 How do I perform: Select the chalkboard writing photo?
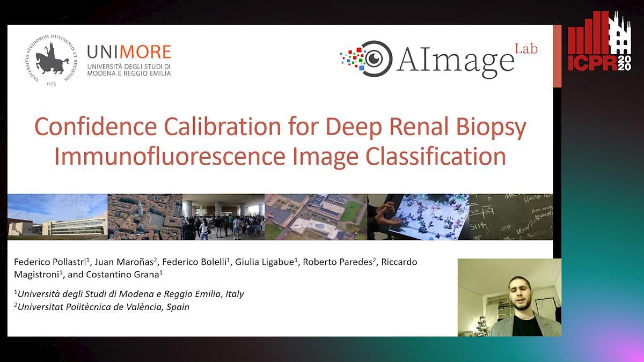511,217
